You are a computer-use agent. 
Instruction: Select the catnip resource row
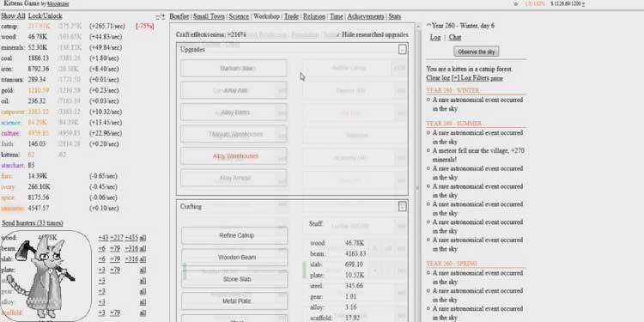[x=77, y=27]
